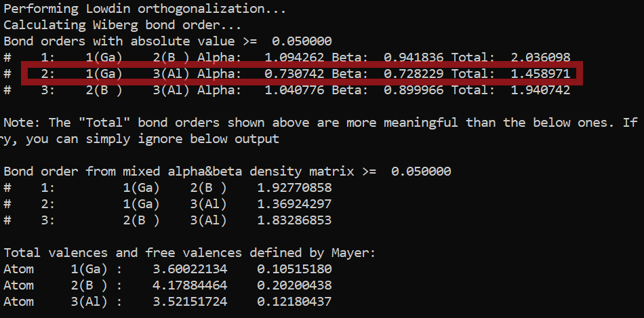644x318 pixels.
Task: Click 'you can simply ignore below output' text
Action: click(x=153, y=139)
